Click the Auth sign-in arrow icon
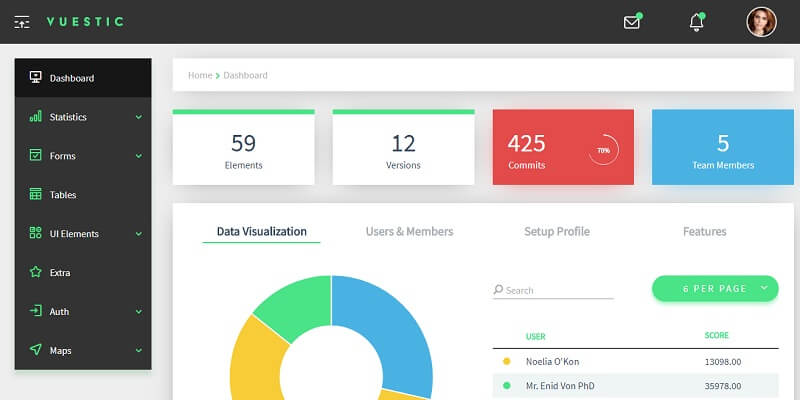Viewport: 800px width, 400px height. click(35, 311)
